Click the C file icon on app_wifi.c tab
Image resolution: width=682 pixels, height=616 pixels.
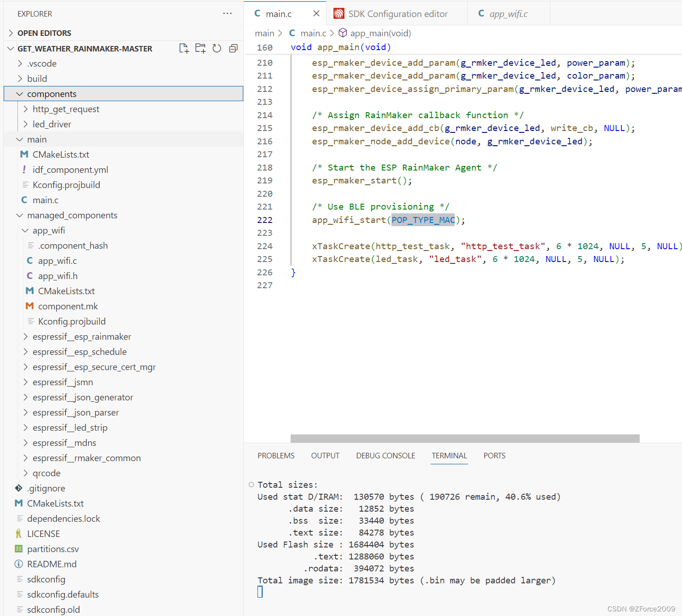tap(481, 13)
